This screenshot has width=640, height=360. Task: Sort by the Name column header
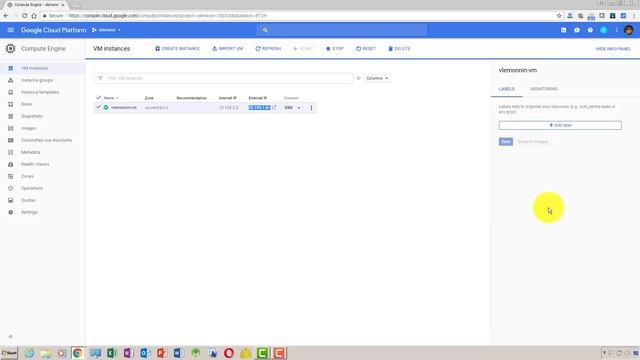[x=109, y=98]
